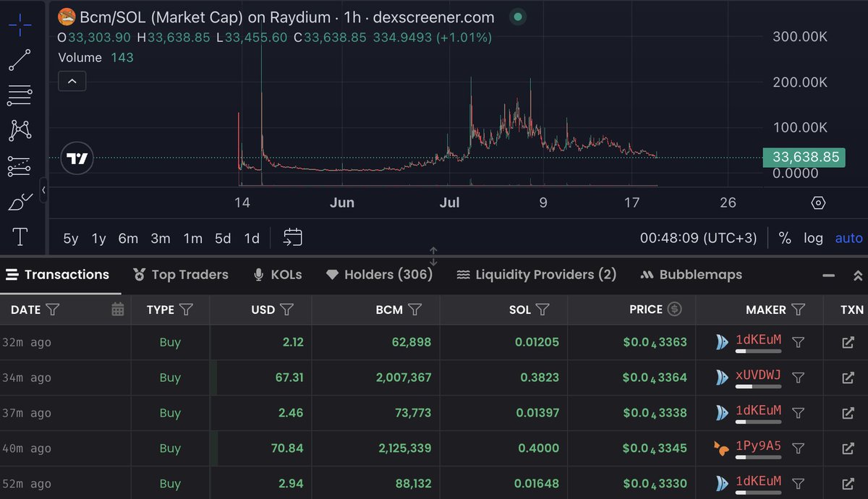Switch to the Transactions tab
The width and height of the screenshot is (868, 499).
coord(58,275)
